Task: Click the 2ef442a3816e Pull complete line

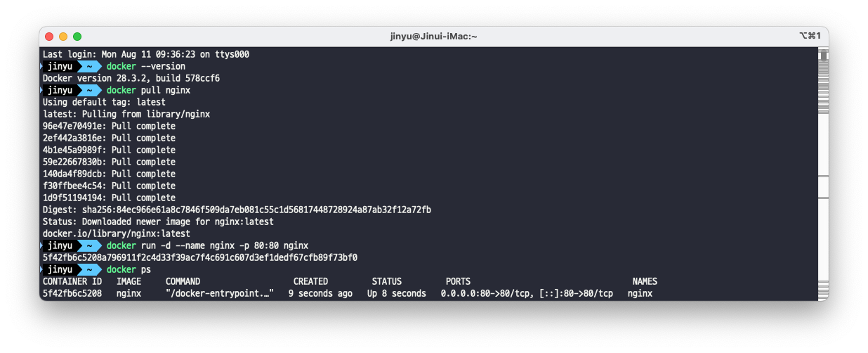Action: pyautogui.click(x=109, y=138)
